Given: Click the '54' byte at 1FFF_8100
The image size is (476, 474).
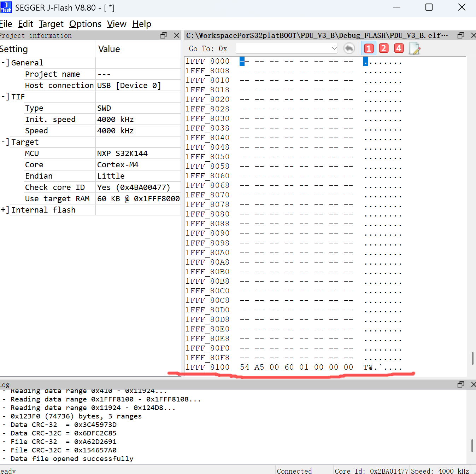Looking at the screenshot, I should coord(245,367).
